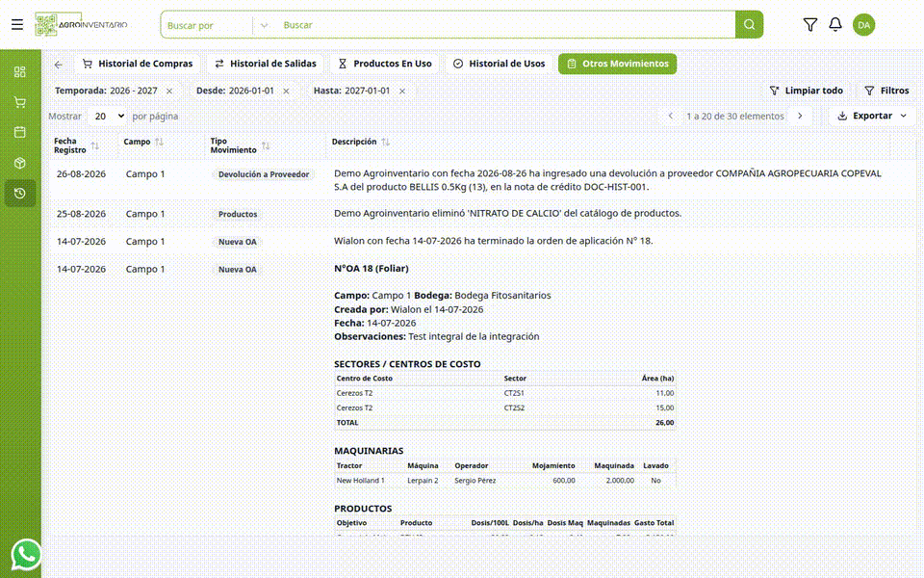Go to previous page of results

[670, 117]
